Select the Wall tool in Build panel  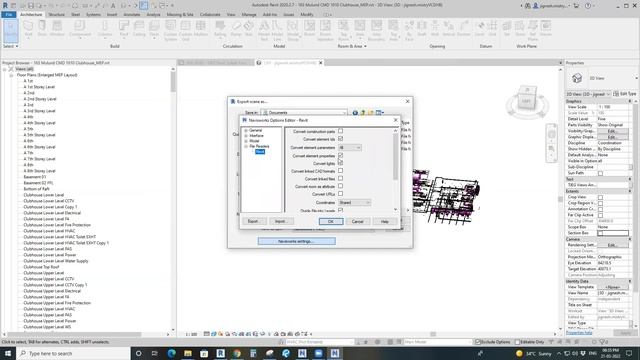pyautogui.click(x=28, y=29)
